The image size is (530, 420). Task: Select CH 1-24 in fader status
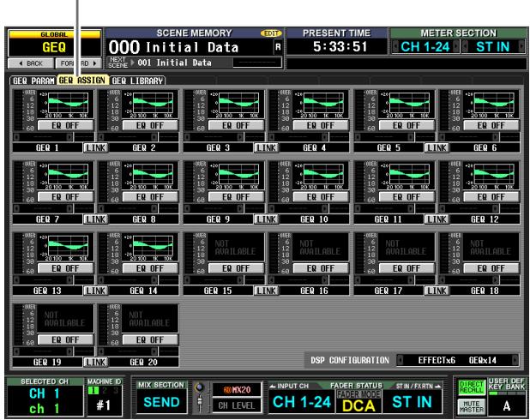pos(302,402)
